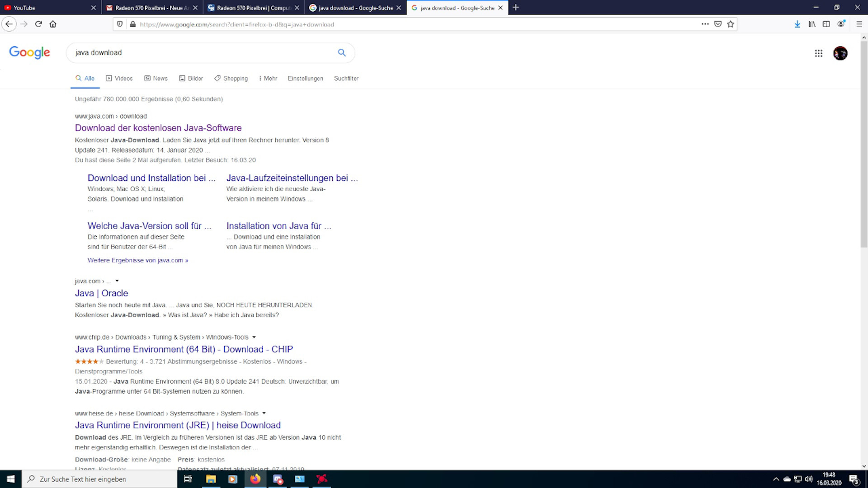Image resolution: width=868 pixels, height=488 pixels.
Task: Go to Firefox home page
Action: click(x=53, y=24)
